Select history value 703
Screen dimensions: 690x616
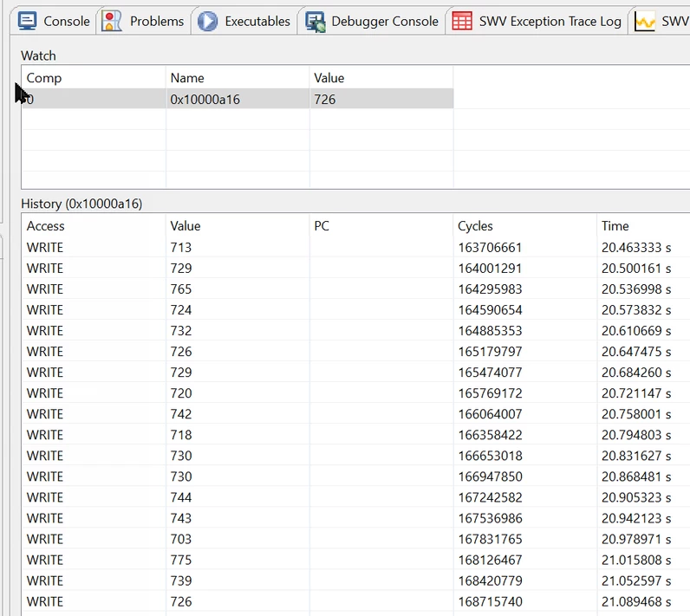pos(181,539)
